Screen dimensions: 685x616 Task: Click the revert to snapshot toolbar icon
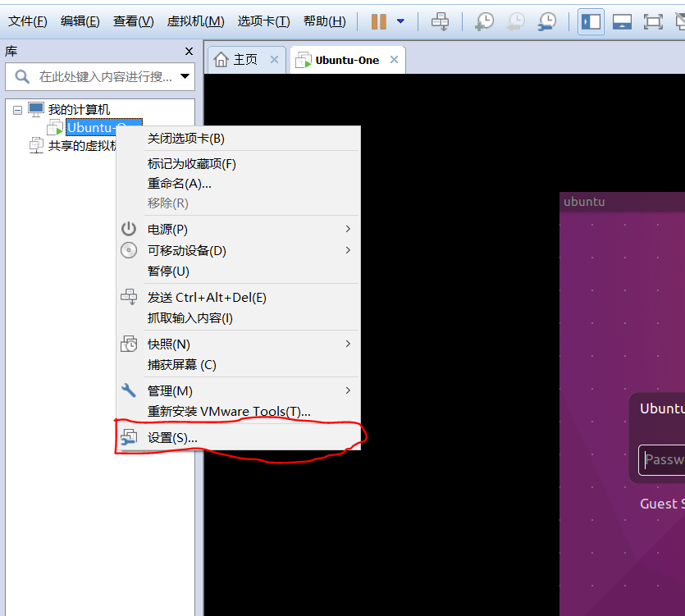516,21
